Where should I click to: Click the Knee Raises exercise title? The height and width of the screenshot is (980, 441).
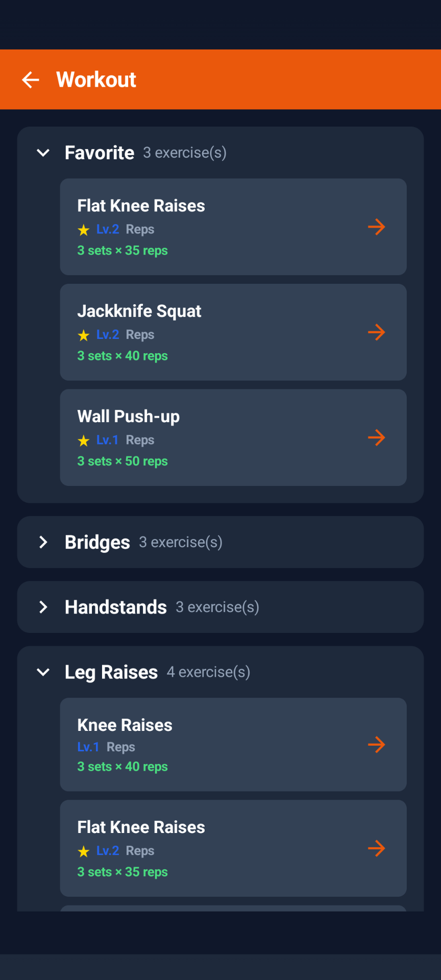125,725
